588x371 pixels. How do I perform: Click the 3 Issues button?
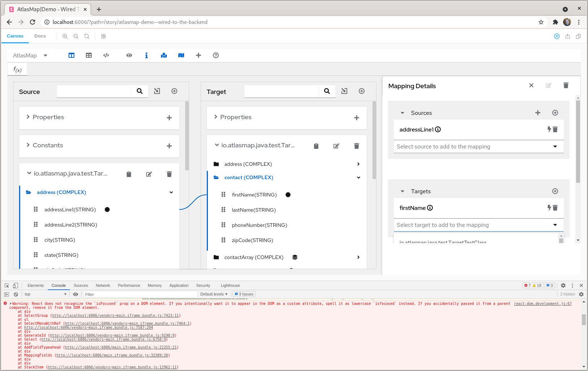click(x=244, y=294)
